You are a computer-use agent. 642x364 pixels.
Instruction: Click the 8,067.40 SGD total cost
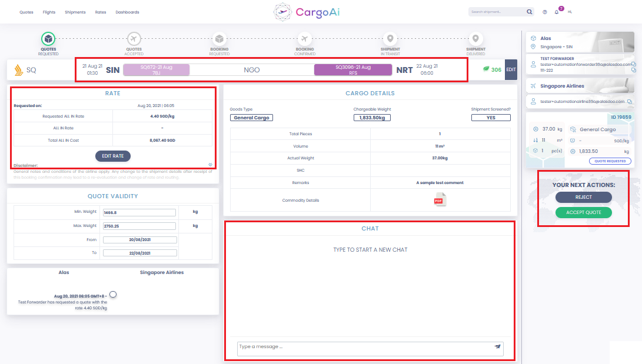tap(162, 141)
